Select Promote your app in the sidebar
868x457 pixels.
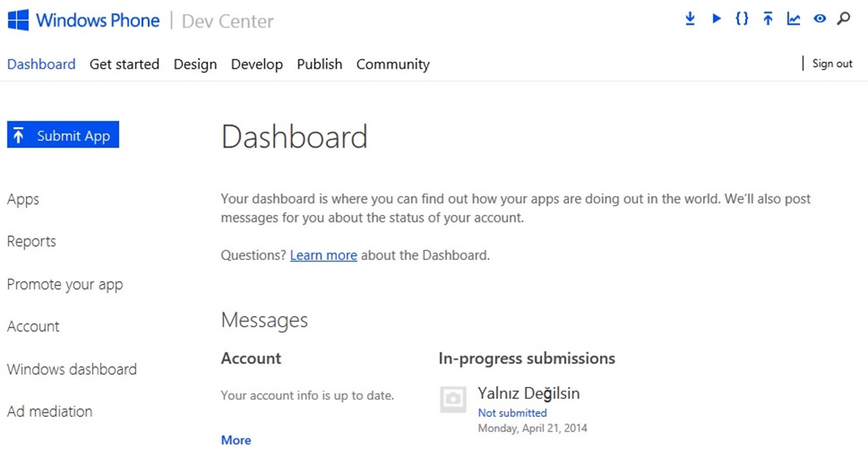click(x=65, y=284)
